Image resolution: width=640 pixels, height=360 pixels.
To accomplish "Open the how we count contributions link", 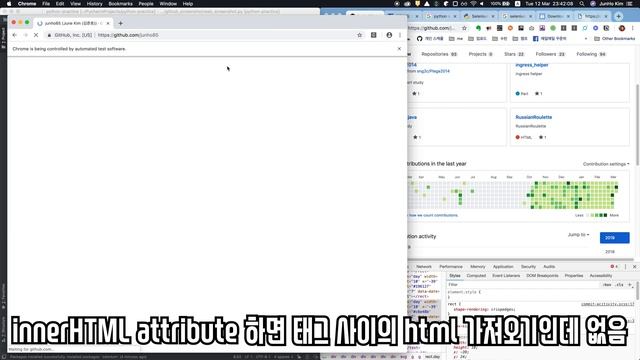I will (x=433, y=215).
